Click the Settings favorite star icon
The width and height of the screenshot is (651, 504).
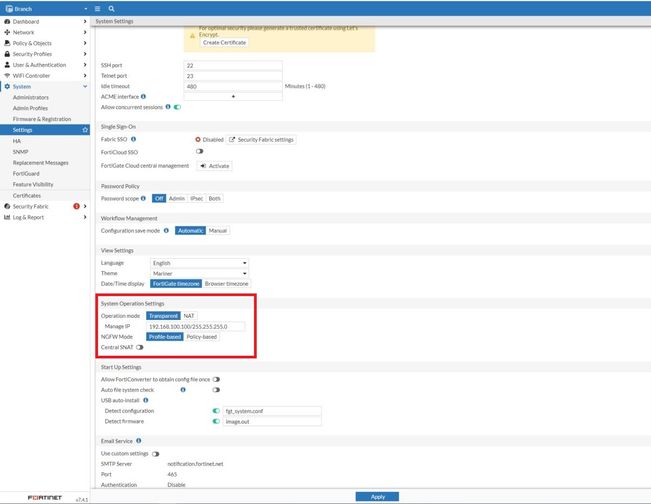[85, 130]
